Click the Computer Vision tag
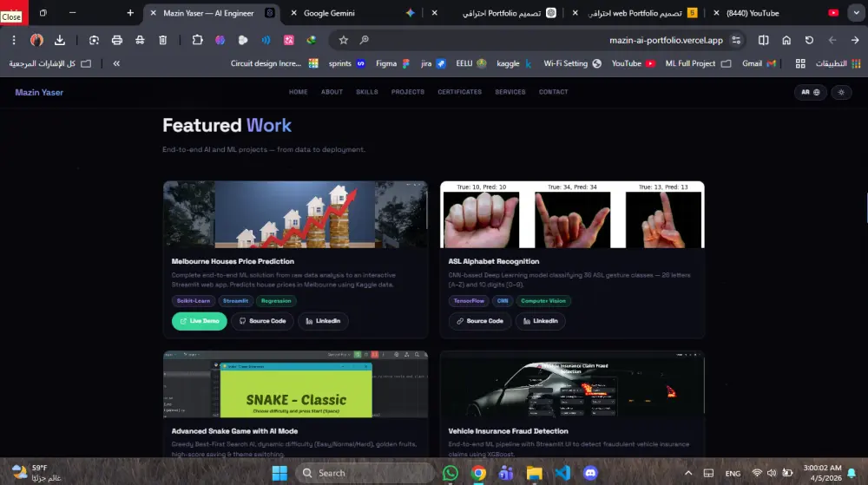The image size is (868, 485). (543, 301)
